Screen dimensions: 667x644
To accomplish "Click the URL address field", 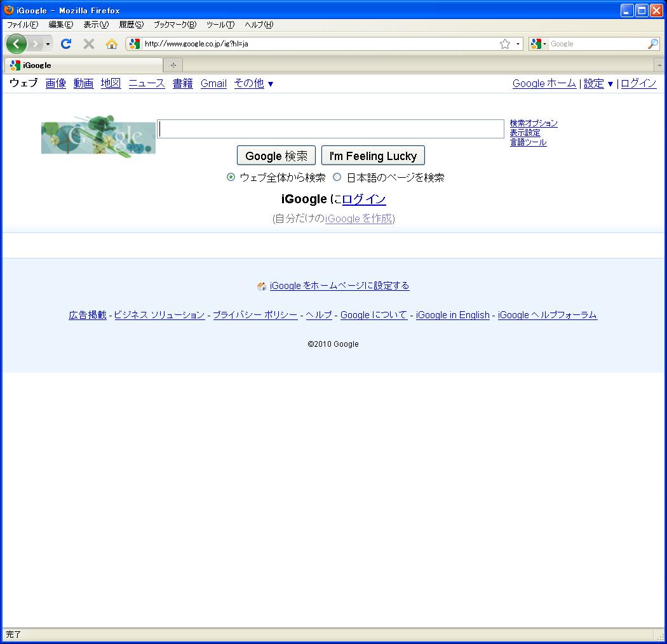I will 320,44.
